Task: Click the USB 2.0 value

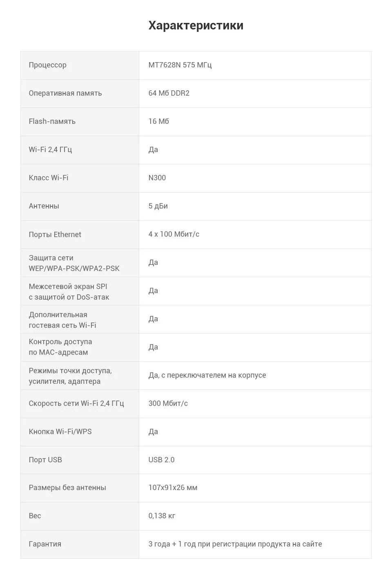Action: click(162, 460)
